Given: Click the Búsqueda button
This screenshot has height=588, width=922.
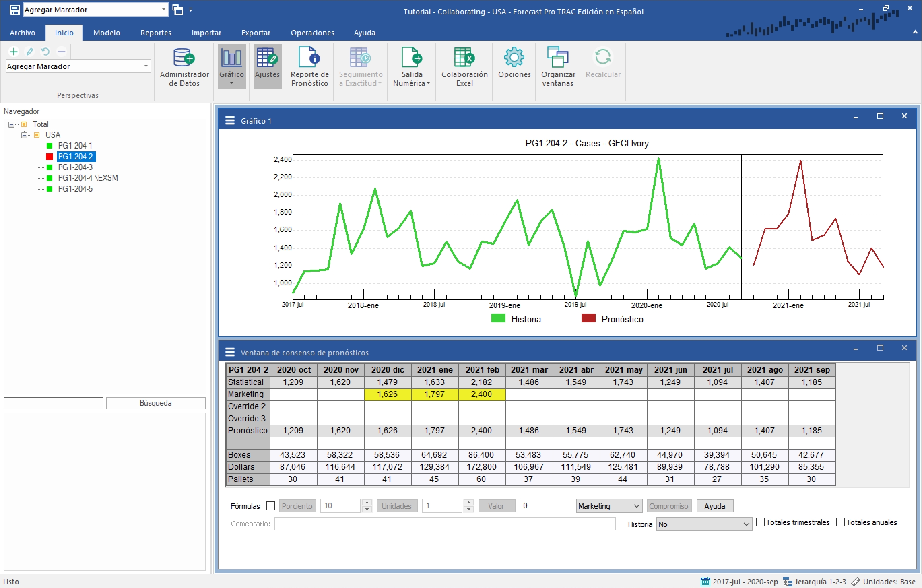Looking at the screenshot, I should [156, 403].
